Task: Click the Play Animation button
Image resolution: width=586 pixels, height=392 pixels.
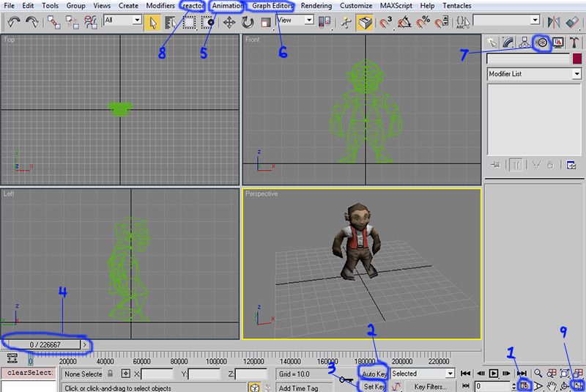Action: coord(494,373)
